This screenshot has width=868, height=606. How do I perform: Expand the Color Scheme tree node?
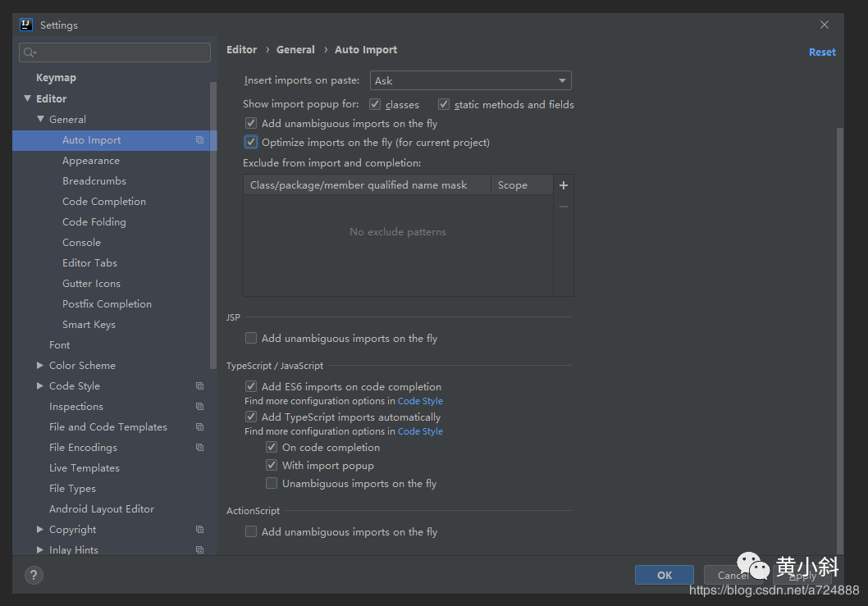40,365
